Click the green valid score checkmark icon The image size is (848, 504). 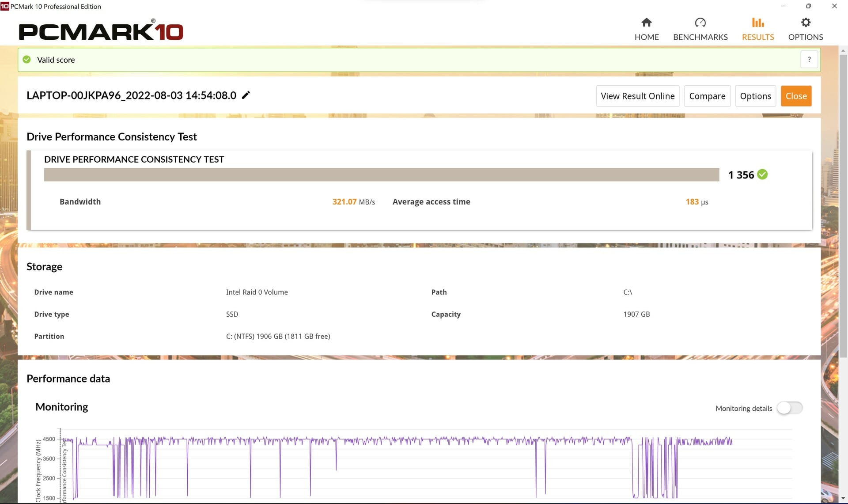point(26,60)
